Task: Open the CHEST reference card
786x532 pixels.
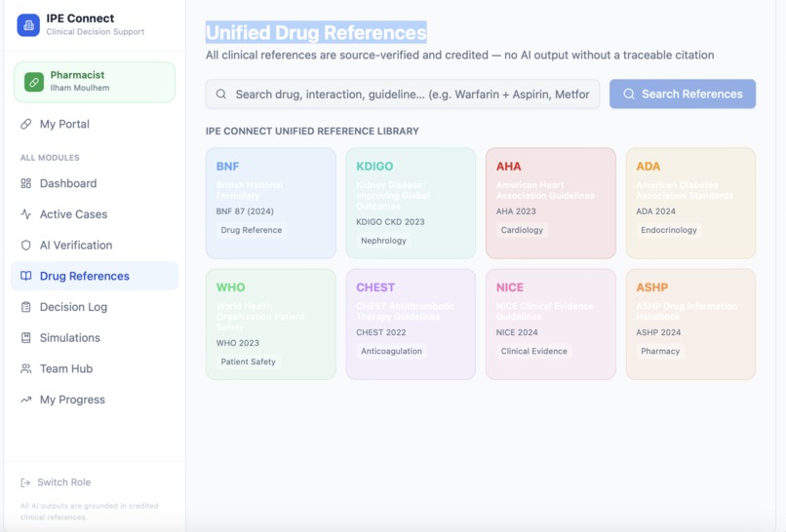Action: coord(411,324)
